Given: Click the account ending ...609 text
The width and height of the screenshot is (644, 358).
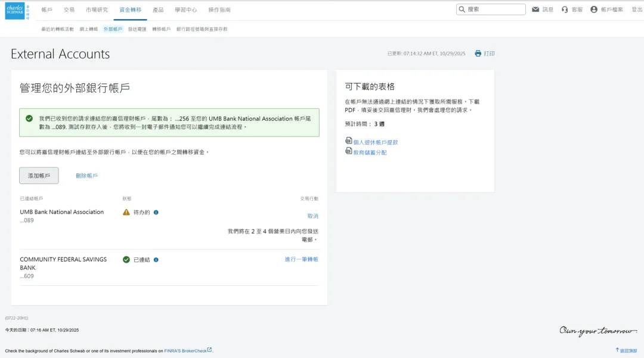Looking at the screenshot, I should tap(27, 276).
